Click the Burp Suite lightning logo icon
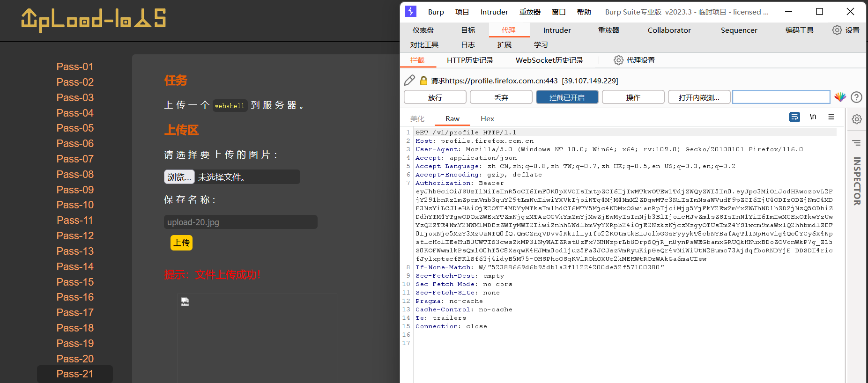The width and height of the screenshot is (868, 383). point(410,11)
